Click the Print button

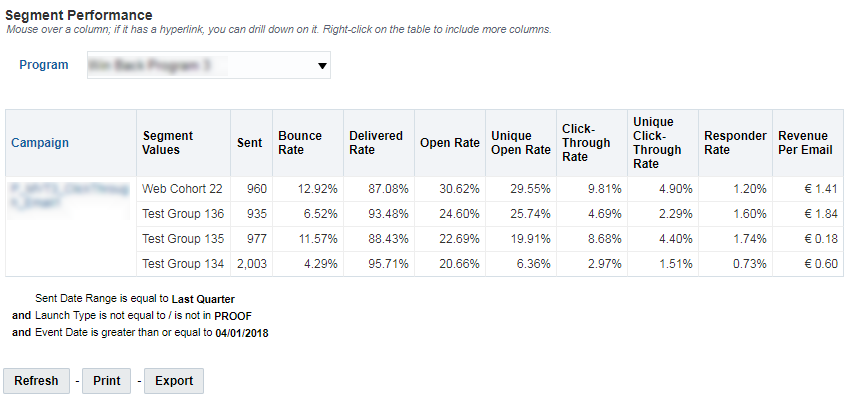pyautogui.click(x=106, y=381)
